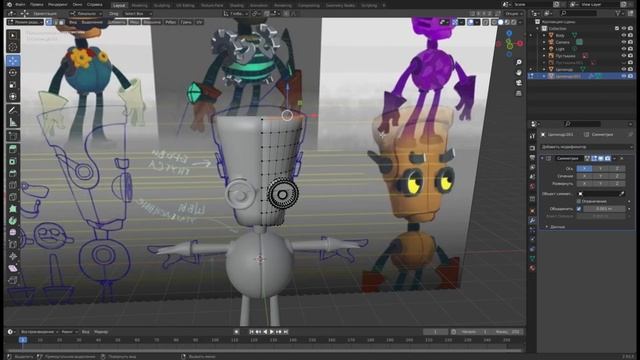Select the Extrude Region tool
Viewport: 640px width, 360px height.
pos(13,149)
